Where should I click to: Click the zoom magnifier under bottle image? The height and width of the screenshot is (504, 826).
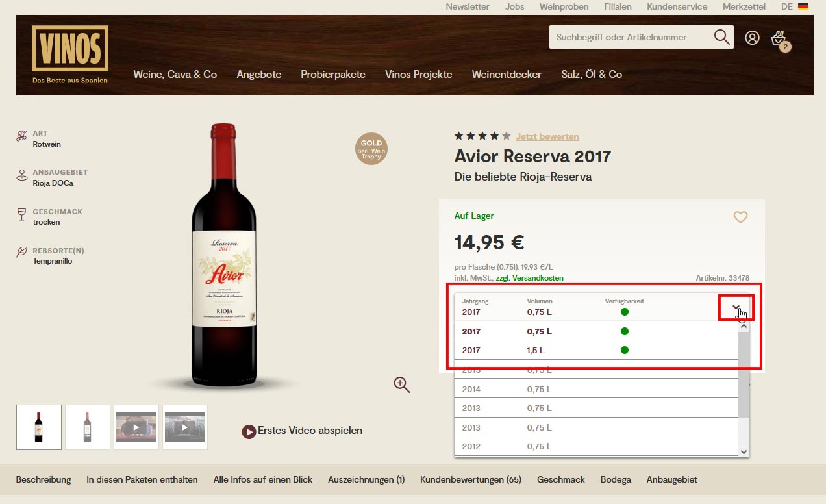click(402, 384)
